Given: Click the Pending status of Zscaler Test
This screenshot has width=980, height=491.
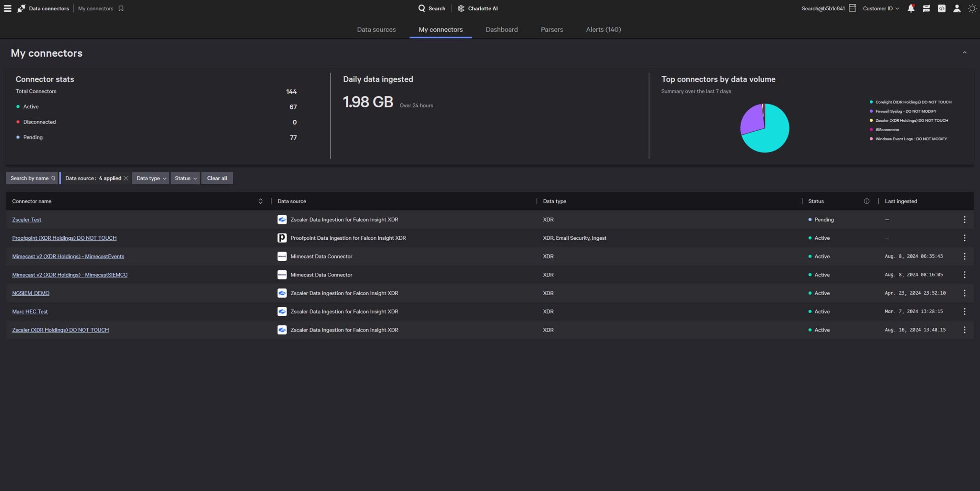Looking at the screenshot, I should [x=821, y=219].
